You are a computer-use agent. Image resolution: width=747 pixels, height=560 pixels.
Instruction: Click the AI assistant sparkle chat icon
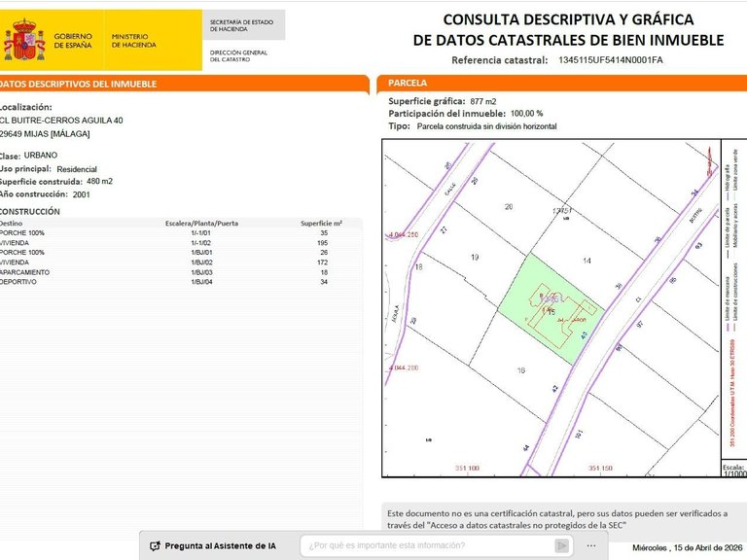[155, 546]
